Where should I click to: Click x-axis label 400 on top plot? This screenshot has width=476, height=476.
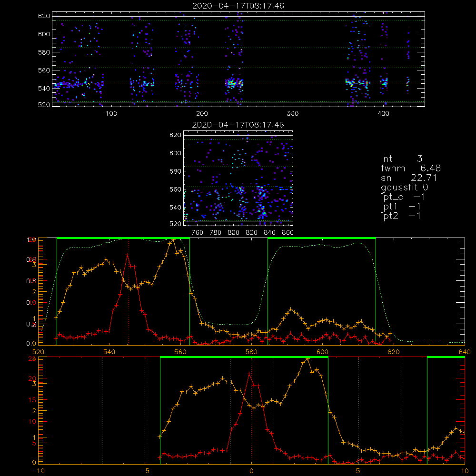click(x=383, y=114)
